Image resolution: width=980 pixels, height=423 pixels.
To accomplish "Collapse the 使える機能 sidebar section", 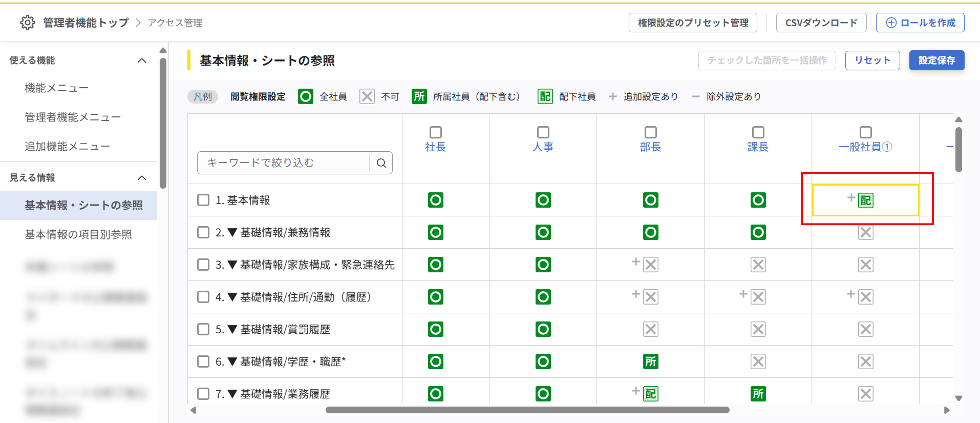I will 142,60.
